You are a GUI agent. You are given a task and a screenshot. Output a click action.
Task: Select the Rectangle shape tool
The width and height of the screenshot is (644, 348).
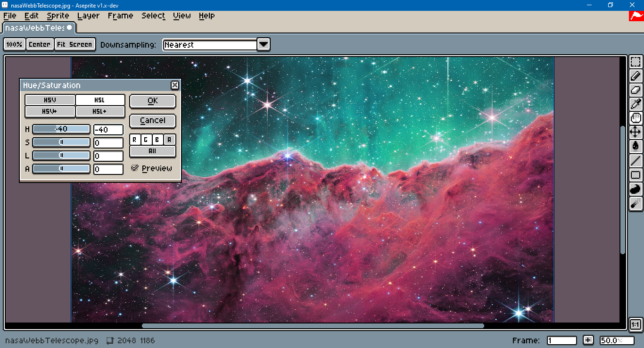click(x=636, y=175)
